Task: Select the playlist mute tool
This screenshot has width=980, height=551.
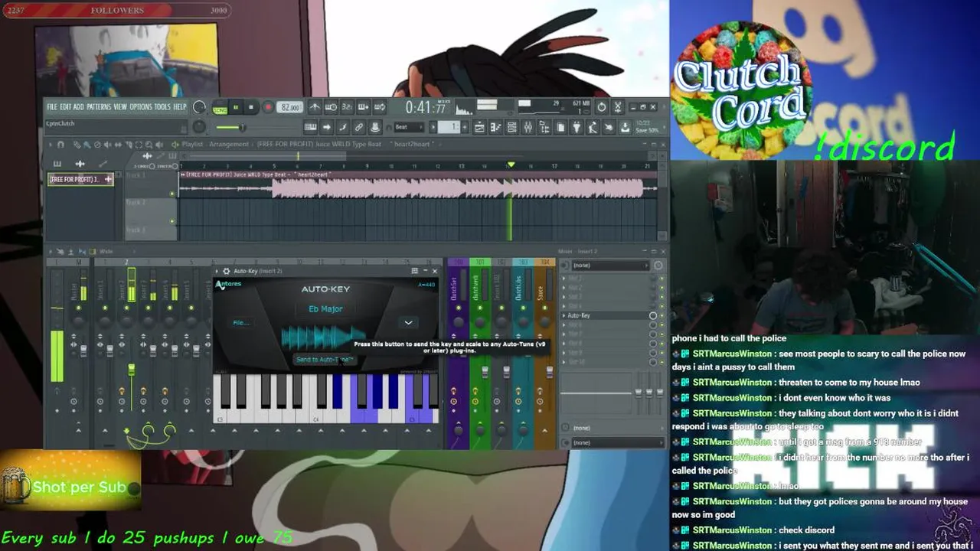Action: (x=107, y=144)
